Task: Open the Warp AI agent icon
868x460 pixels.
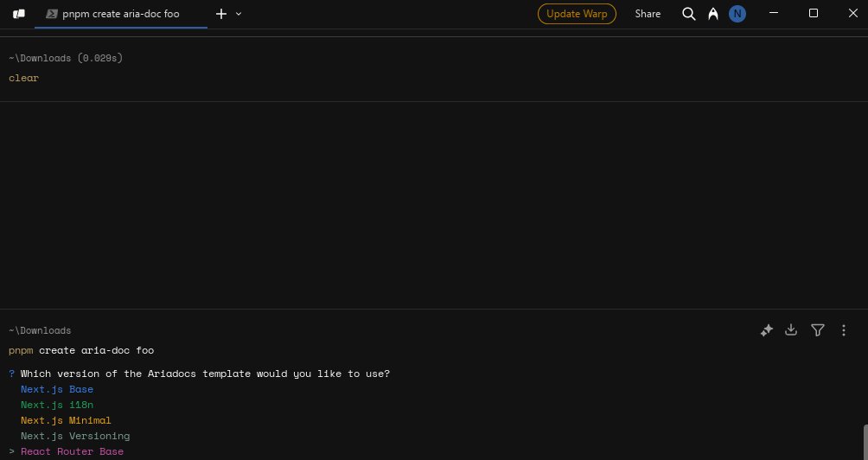Action: coord(713,14)
